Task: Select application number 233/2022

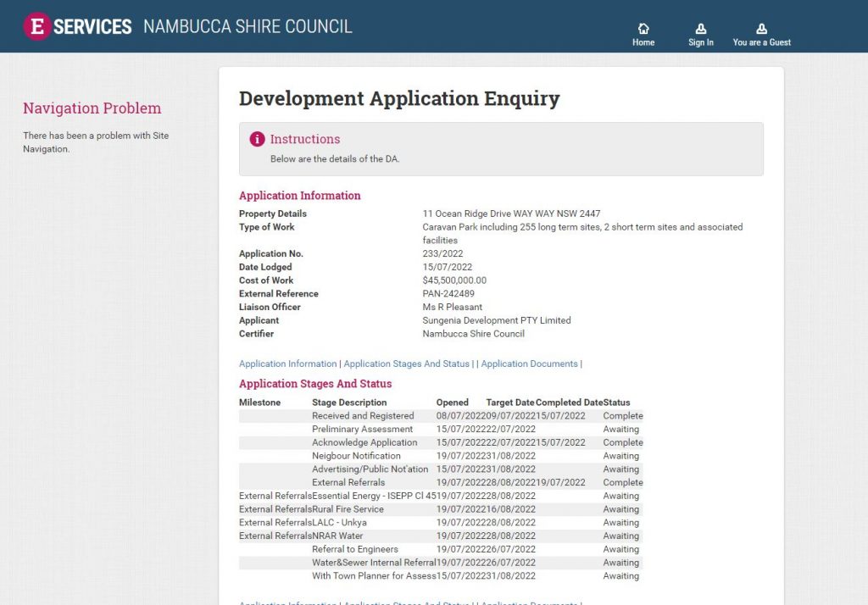Action: tap(442, 253)
